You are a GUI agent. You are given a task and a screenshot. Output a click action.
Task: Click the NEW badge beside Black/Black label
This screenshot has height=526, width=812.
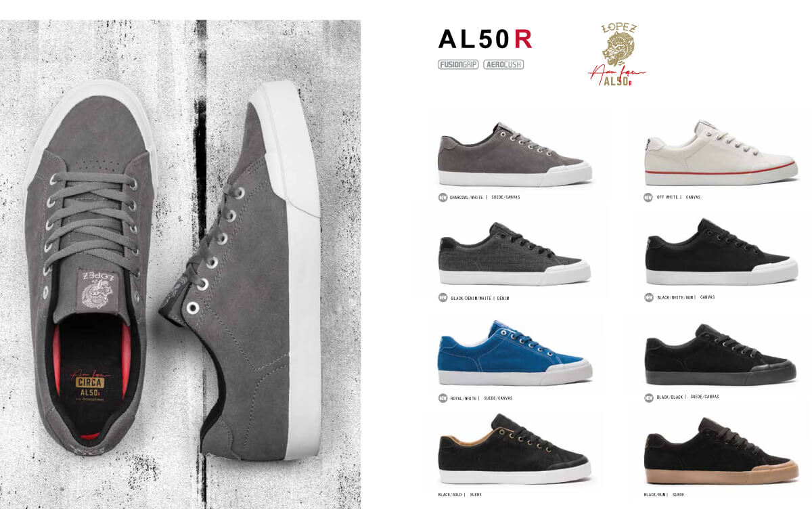648,397
